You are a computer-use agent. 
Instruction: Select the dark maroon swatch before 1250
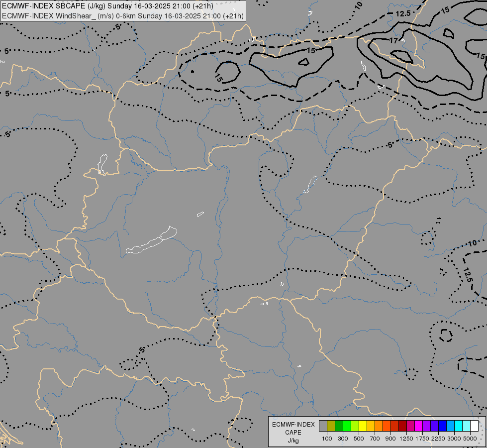[x=403, y=426]
